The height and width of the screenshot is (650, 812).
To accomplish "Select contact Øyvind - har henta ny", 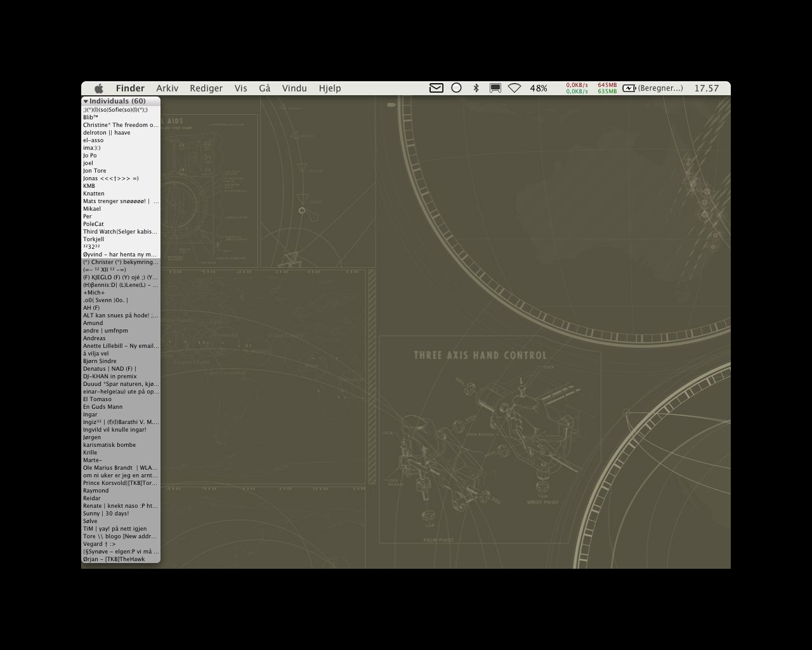I will click(121, 255).
